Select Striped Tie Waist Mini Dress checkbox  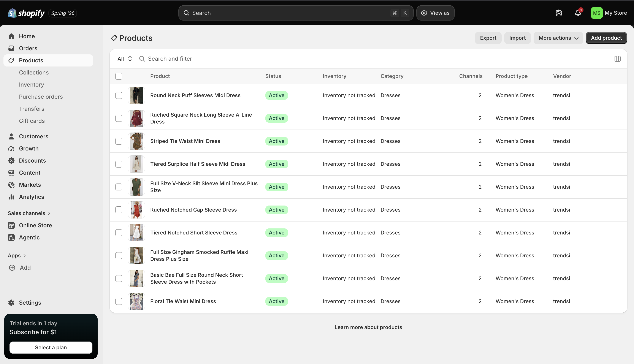(x=119, y=141)
